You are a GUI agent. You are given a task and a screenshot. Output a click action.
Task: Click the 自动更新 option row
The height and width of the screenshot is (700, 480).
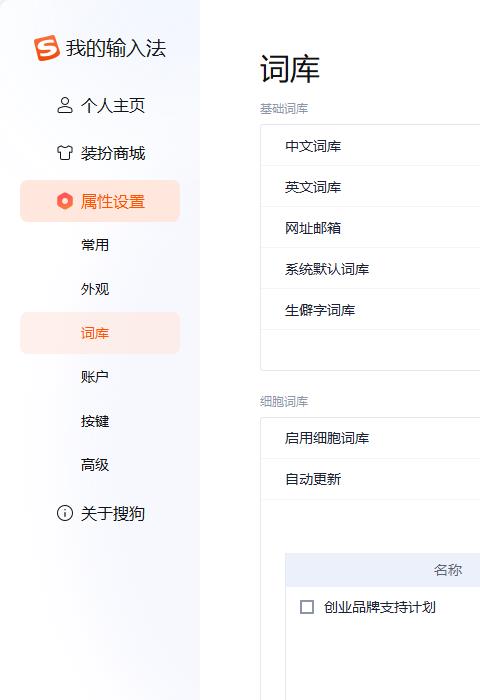pyautogui.click(x=370, y=479)
